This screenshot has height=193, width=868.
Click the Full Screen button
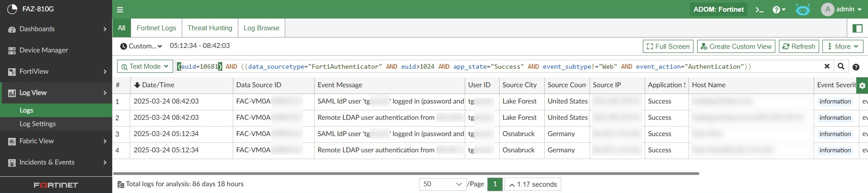(668, 46)
